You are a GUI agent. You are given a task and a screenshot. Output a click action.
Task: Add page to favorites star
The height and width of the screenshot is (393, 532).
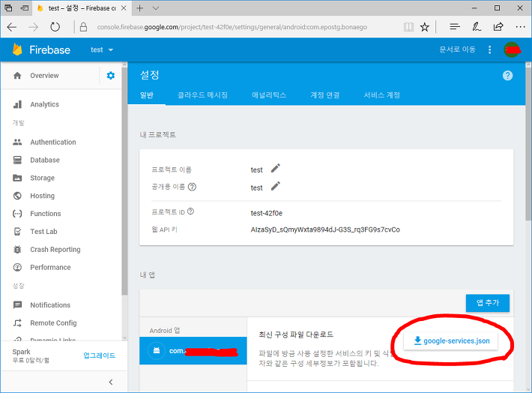point(424,27)
